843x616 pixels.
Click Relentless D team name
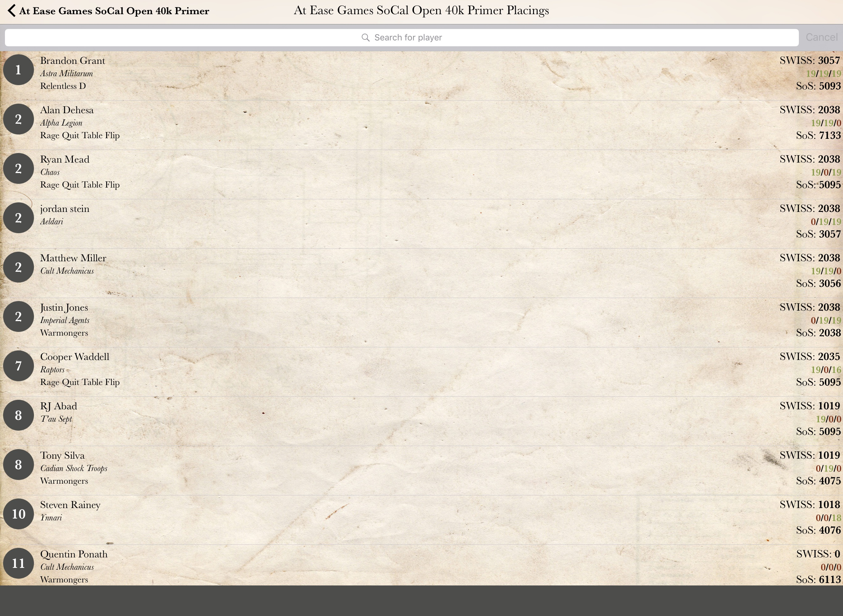coord(63,86)
